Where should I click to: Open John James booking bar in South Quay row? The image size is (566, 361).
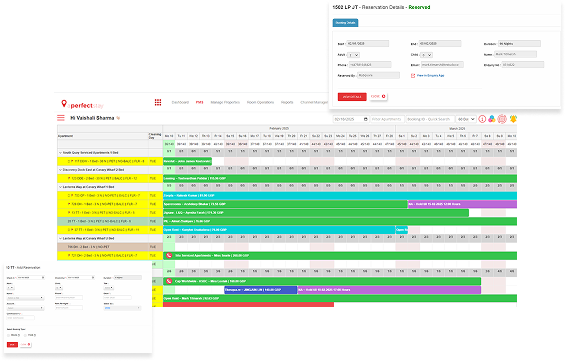[x=187, y=161]
